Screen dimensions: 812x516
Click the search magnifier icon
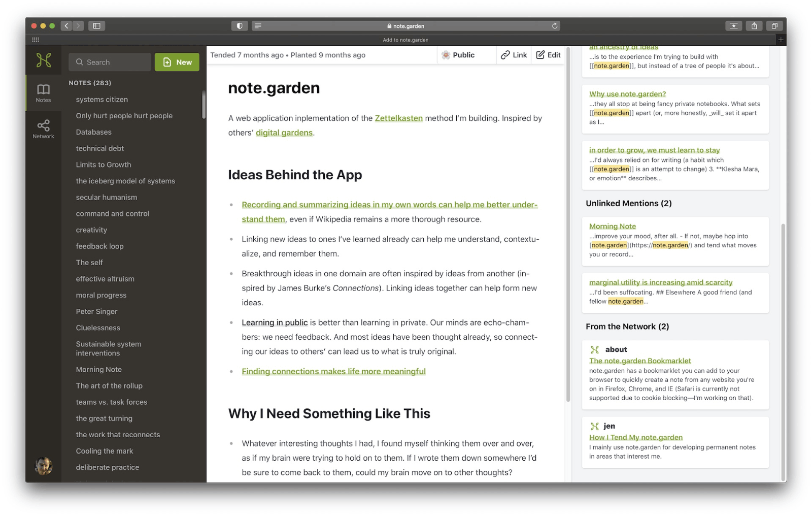[x=80, y=61]
